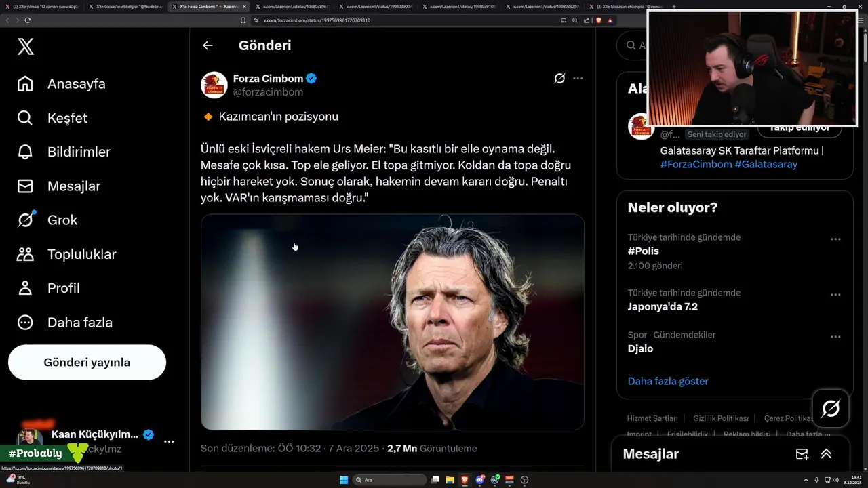Click the Hizmet Şartları footer link
Viewport: 868px width, 488px height.
pyautogui.click(x=652, y=418)
